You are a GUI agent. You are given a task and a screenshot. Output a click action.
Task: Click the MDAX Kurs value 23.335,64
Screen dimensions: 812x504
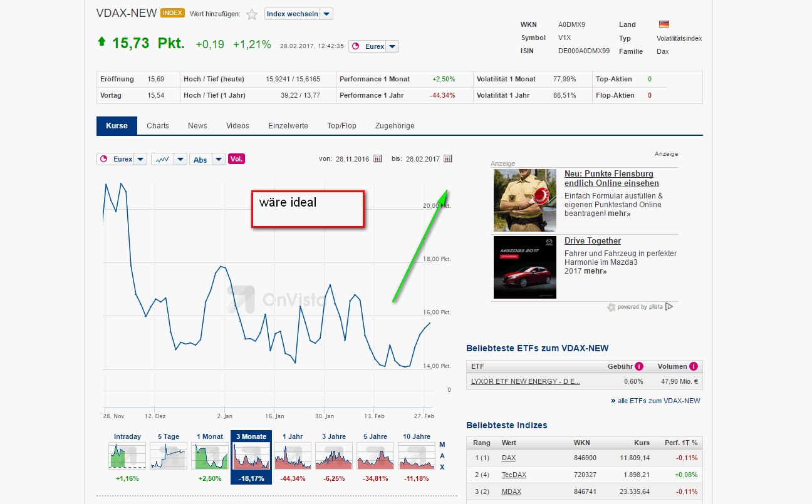tap(633, 491)
